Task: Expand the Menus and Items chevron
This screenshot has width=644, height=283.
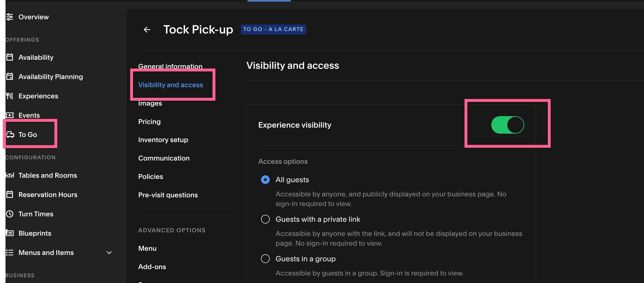Action: pos(109,253)
